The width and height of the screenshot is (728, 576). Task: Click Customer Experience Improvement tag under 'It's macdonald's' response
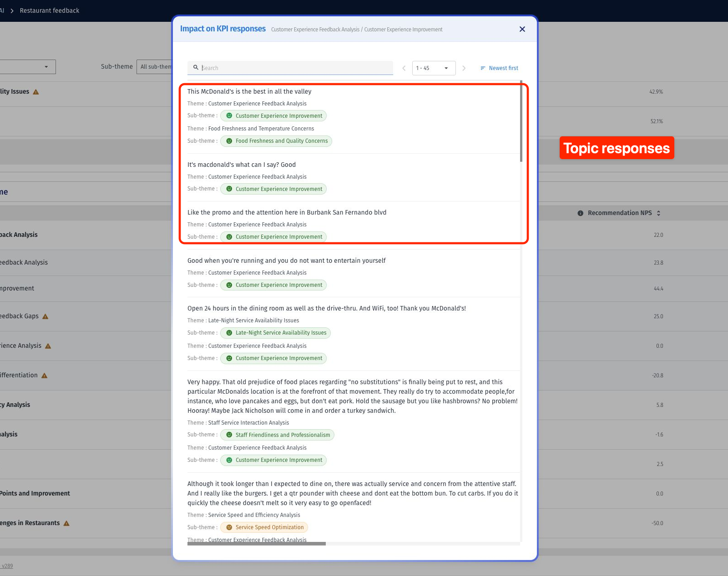(x=273, y=189)
